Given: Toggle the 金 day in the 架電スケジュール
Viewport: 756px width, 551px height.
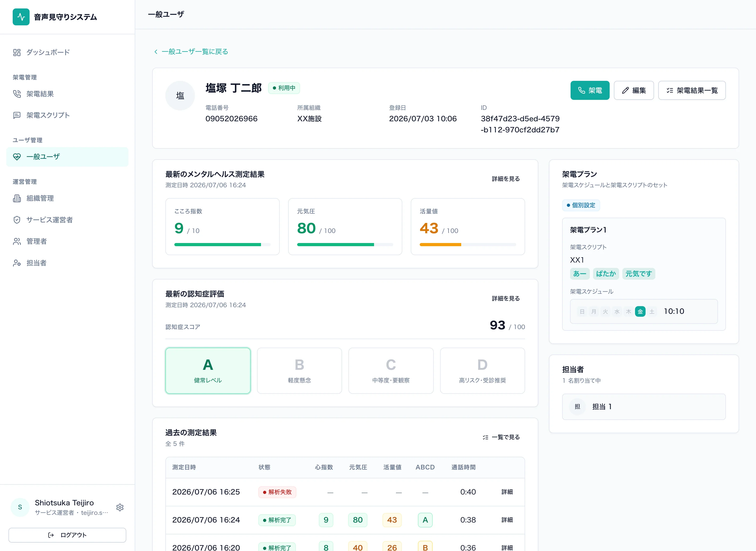Looking at the screenshot, I should tap(640, 311).
